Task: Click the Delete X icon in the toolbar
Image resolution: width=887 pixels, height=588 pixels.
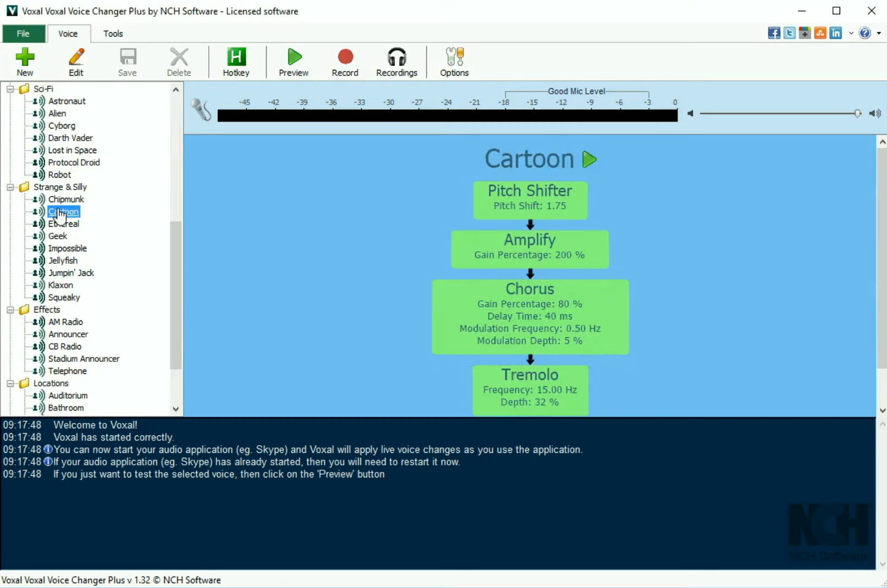Action: point(179,62)
